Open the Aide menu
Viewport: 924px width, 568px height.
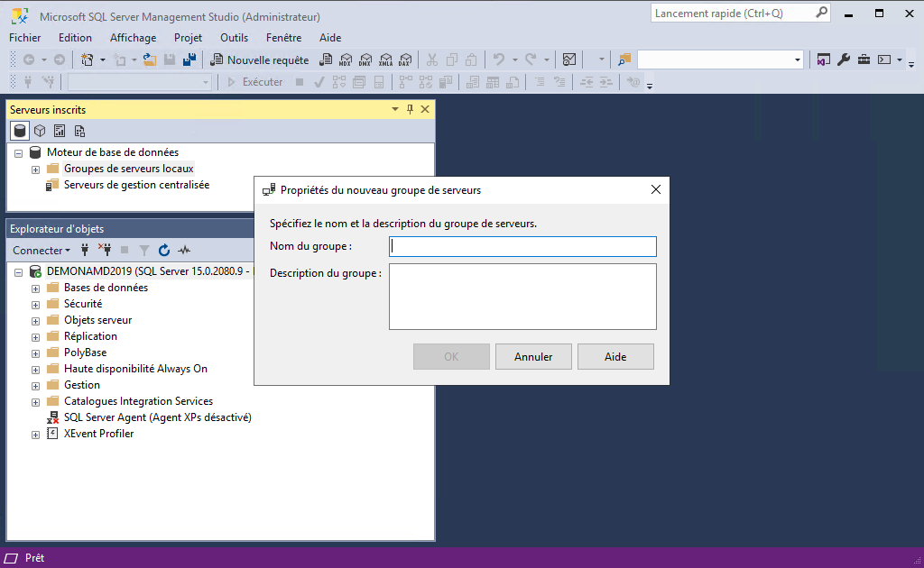point(330,38)
